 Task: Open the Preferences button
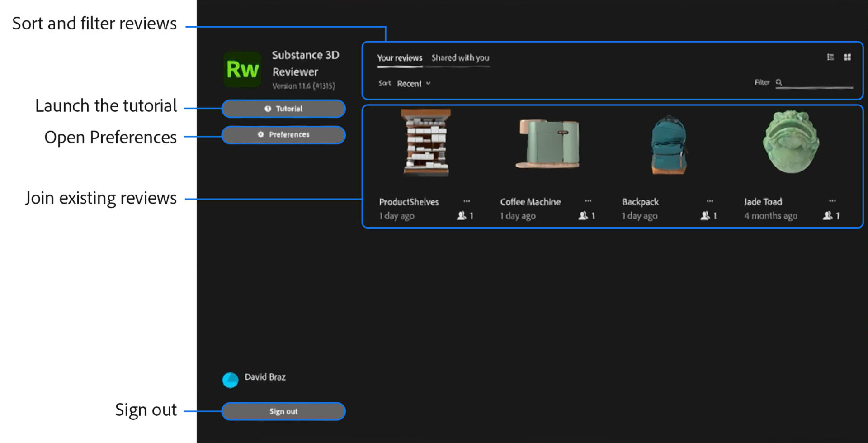(283, 135)
